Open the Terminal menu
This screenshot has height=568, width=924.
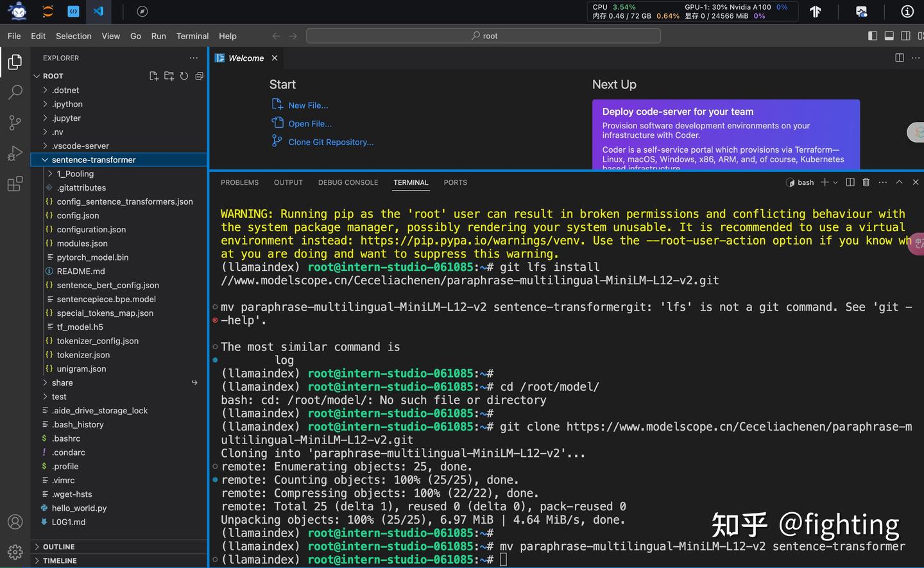193,36
